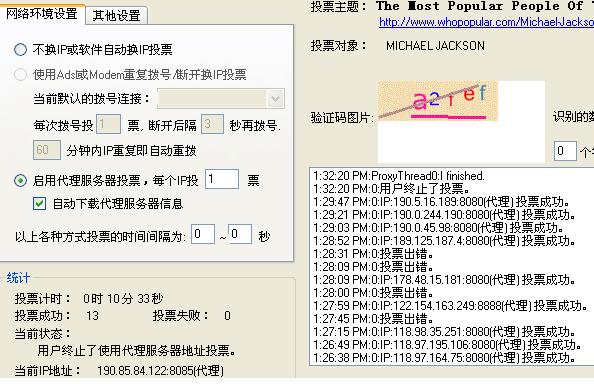This screenshot has height=384, width=594.
Task: Select 启用代理服务器投票 radio button
Action: click(x=20, y=180)
